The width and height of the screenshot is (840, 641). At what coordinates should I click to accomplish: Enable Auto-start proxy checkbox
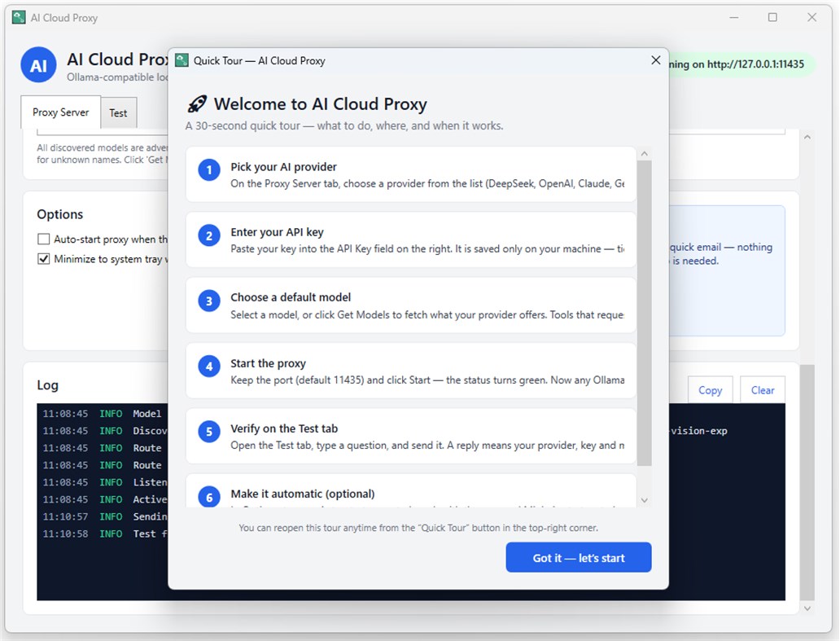coord(43,239)
